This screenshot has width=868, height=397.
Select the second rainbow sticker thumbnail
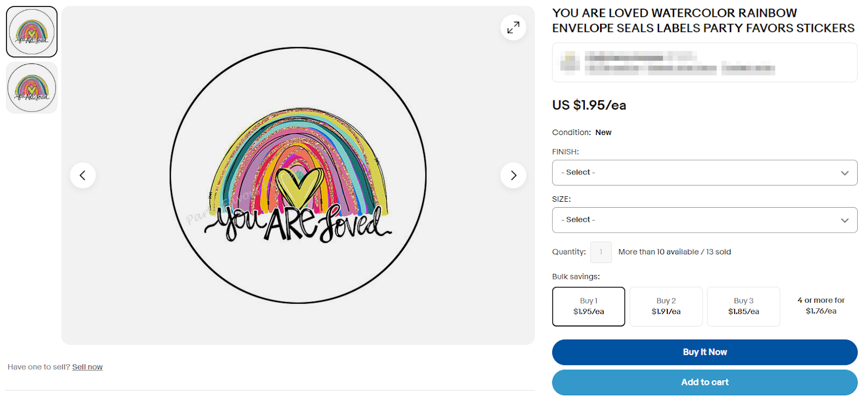(x=31, y=88)
